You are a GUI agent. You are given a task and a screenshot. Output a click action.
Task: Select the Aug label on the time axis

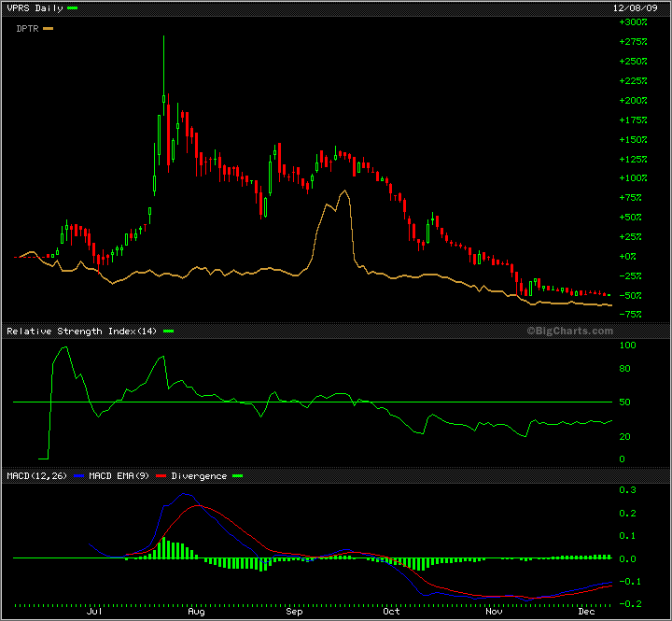click(196, 612)
